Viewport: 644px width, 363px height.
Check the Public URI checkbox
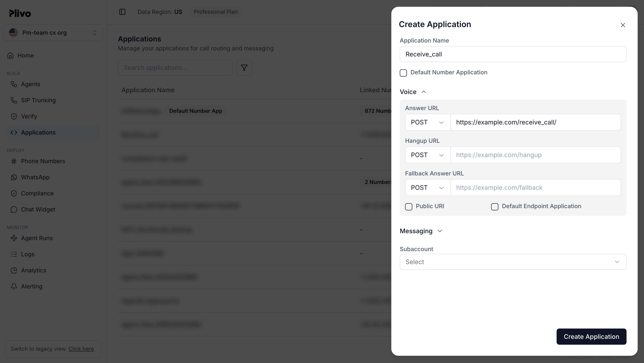[x=409, y=207]
